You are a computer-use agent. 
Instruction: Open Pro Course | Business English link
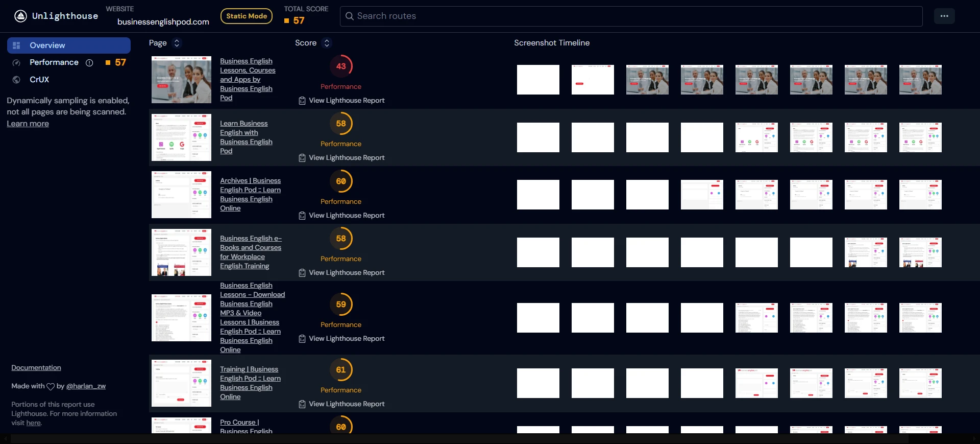pos(246,427)
